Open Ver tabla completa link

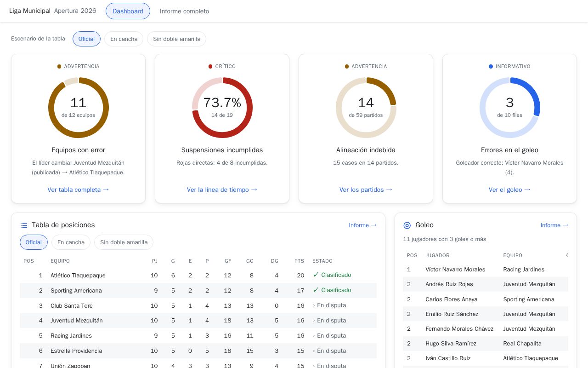[x=78, y=190]
